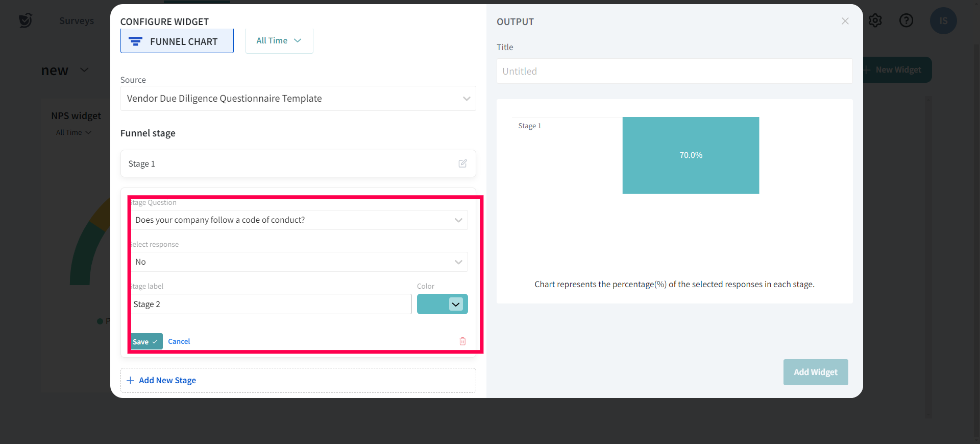Viewport: 980px width, 444px height.
Task: Close the Configure Widget dialog
Action: (845, 21)
